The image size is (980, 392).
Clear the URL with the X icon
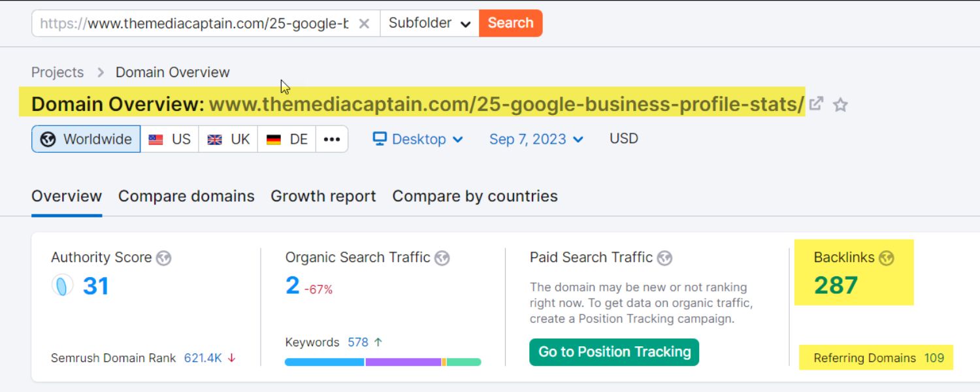[364, 22]
